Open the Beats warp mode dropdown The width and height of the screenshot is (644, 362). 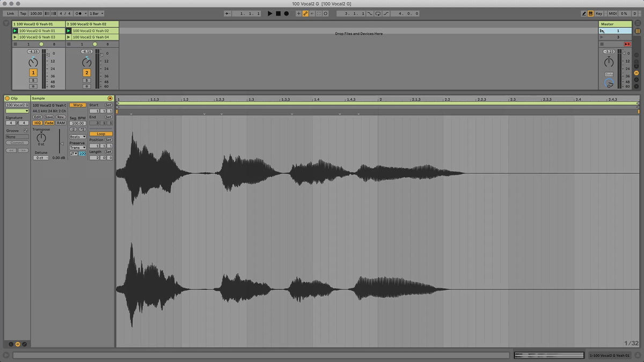(77, 137)
